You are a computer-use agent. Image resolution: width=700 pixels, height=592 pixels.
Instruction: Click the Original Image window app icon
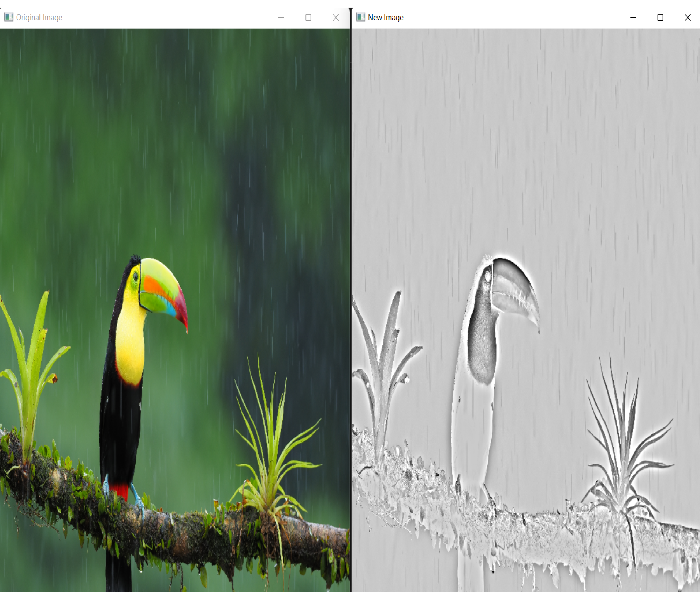coord(9,17)
